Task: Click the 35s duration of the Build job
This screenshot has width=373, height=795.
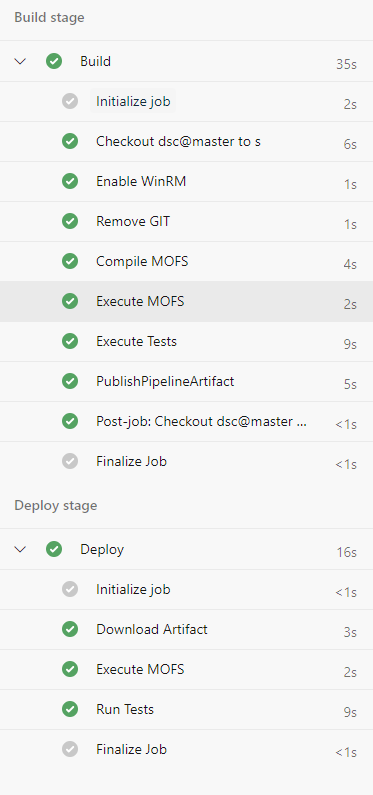Action: coord(346,64)
